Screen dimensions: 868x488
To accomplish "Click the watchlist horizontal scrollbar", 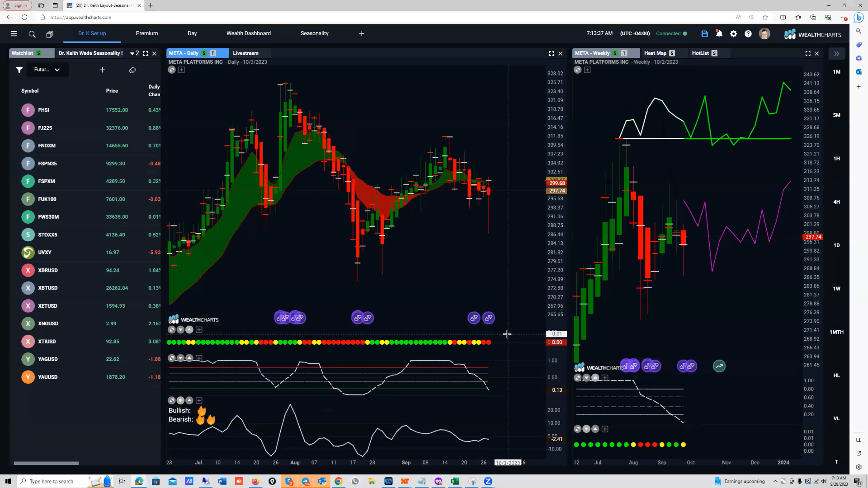I will 46,463.
